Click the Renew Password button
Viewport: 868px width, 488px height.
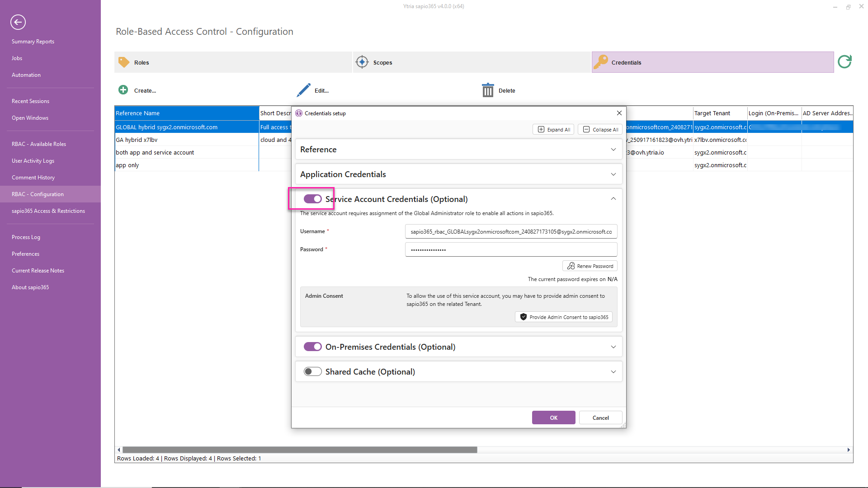[x=590, y=266]
